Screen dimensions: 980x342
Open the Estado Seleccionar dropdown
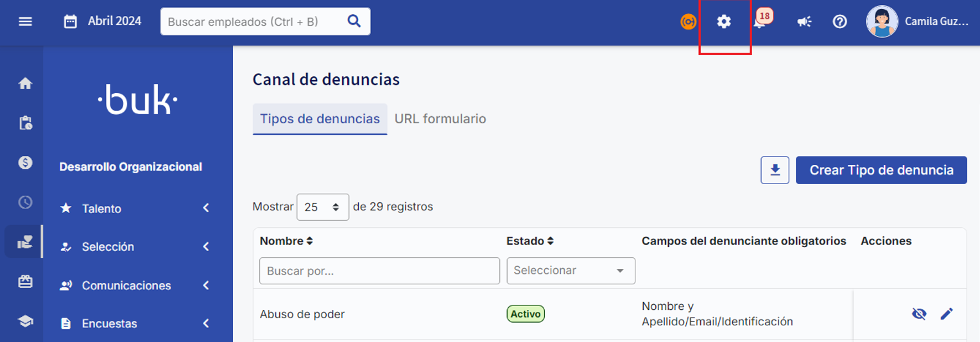point(571,271)
